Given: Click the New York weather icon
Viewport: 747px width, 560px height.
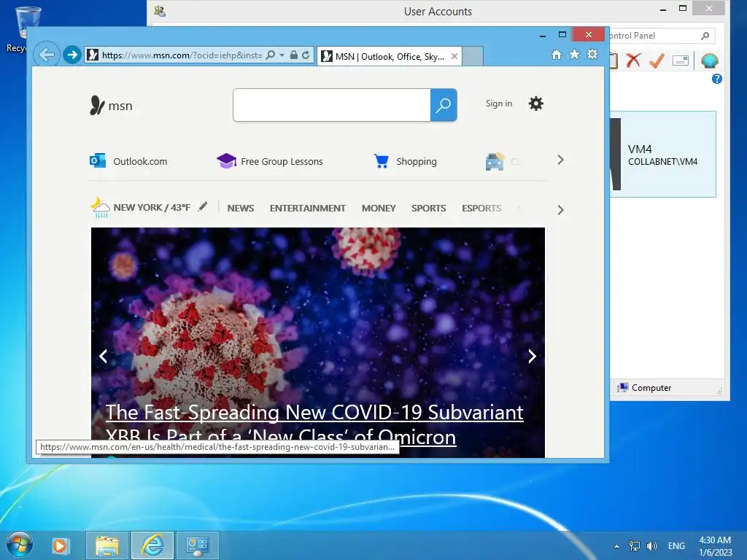Looking at the screenshot, I should click(x=99, y=207).
